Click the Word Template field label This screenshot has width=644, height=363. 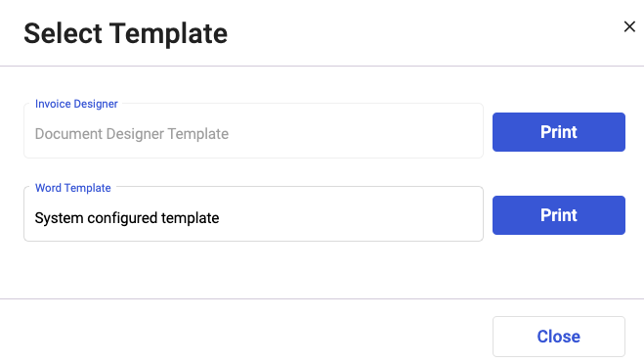tap(73, 188)
